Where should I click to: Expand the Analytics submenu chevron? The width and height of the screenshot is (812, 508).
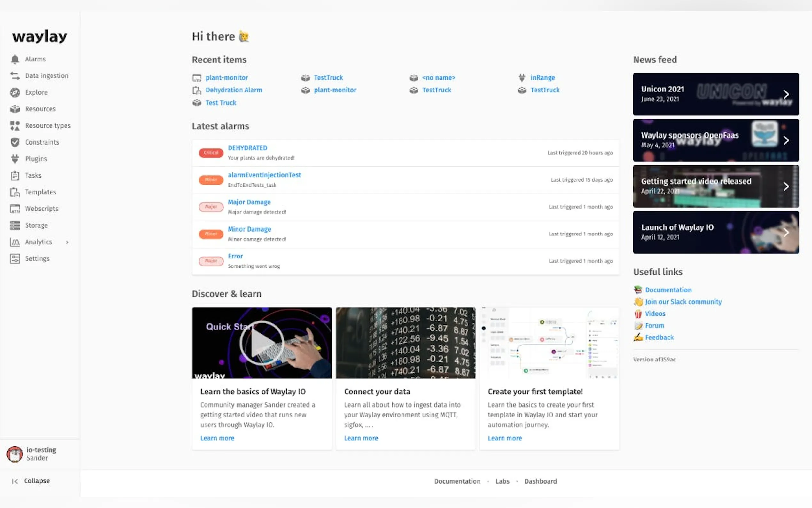click(x=67, y=242)
